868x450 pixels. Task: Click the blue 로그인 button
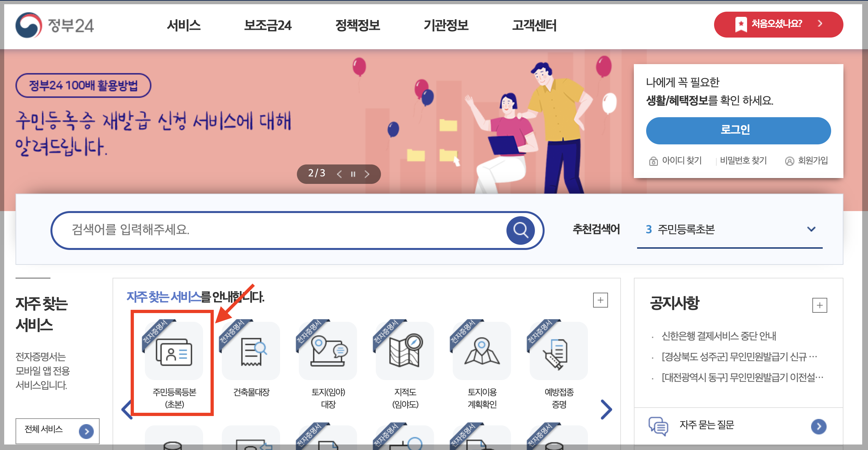[738, 130]
